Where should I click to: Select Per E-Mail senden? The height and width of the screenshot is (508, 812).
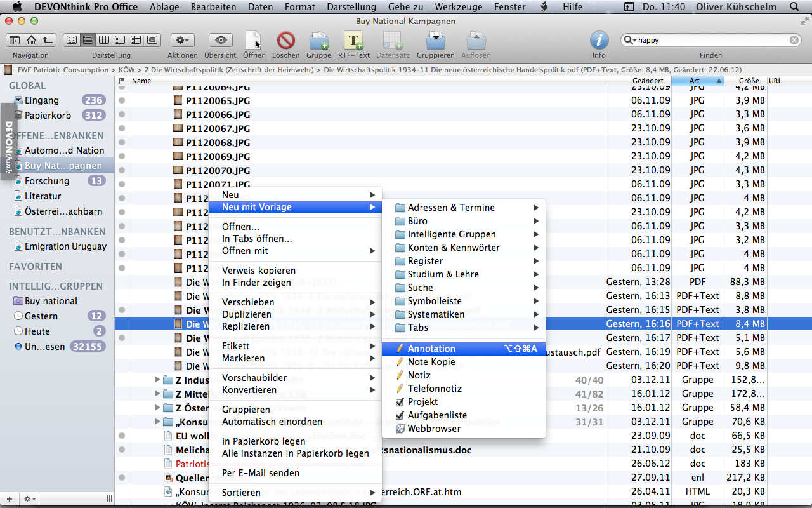pyautogui.click(x=295, y=473)
